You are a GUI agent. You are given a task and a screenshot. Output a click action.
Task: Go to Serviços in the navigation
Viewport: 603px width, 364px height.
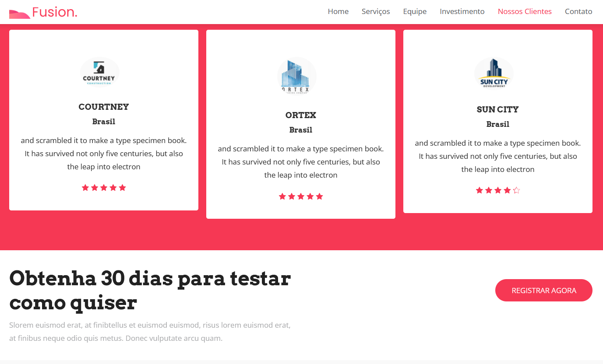pyautogui.click(x=376, y=11)
